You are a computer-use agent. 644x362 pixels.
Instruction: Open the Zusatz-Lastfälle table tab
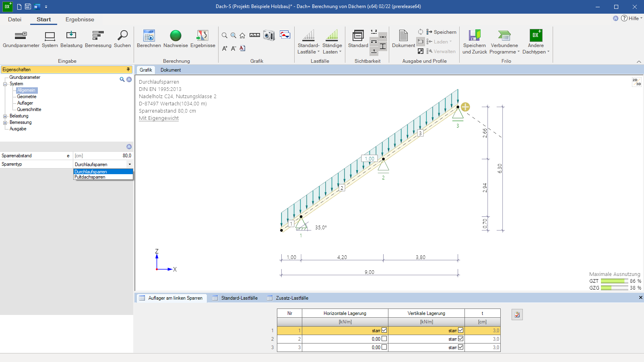pyautogui.click(x=287, y=298)
